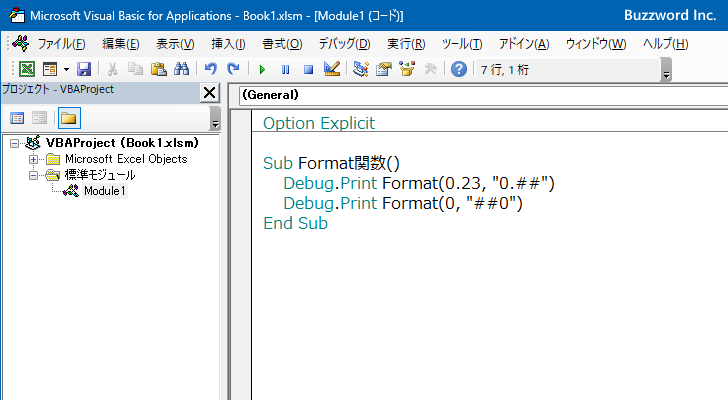728x400 pixels.
Task: Open the ヘルプ(H) menu
Action: click(x=665, y=44)
